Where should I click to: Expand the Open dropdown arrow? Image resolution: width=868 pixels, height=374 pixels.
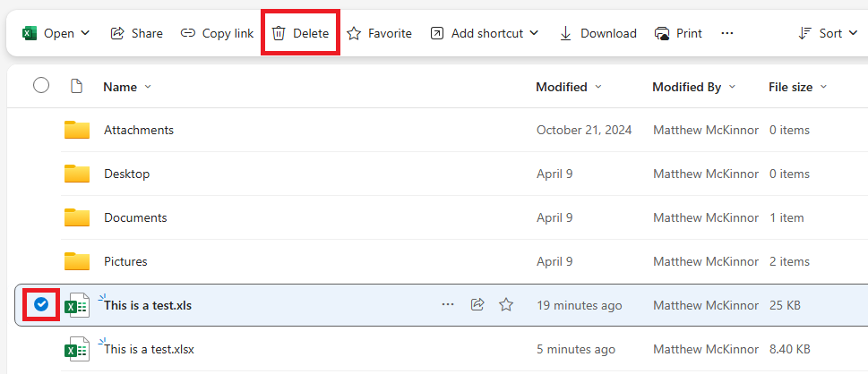coord(86,33)
